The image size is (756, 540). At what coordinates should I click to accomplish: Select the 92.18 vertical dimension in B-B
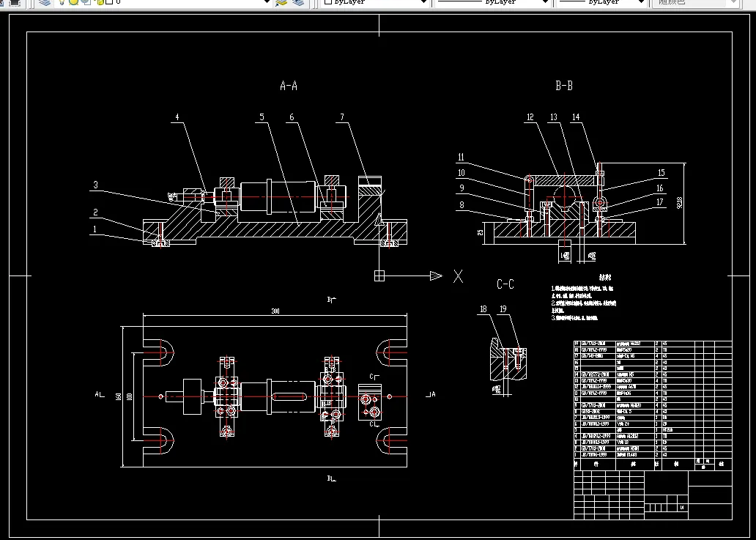click(680, 203)
